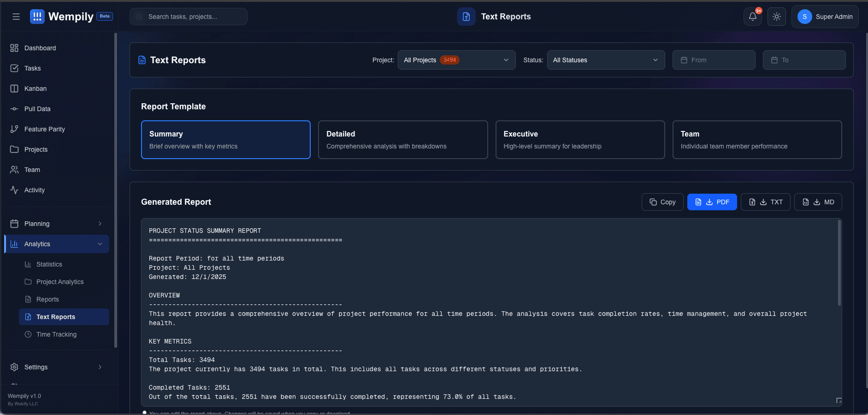Click the From date field
This screenshot has width=868, height=415.
tap(713, 60)
